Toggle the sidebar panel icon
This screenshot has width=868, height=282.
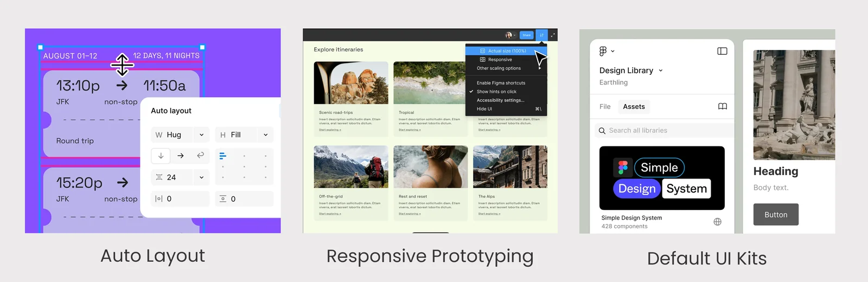tap(722, 51)
